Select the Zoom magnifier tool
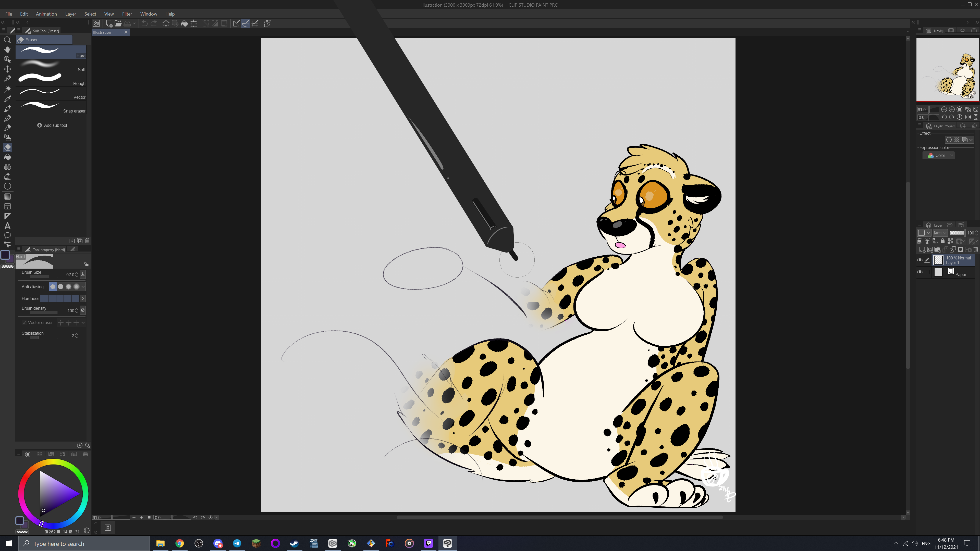Viewport: 980px width, 551px height. (7, 40)
